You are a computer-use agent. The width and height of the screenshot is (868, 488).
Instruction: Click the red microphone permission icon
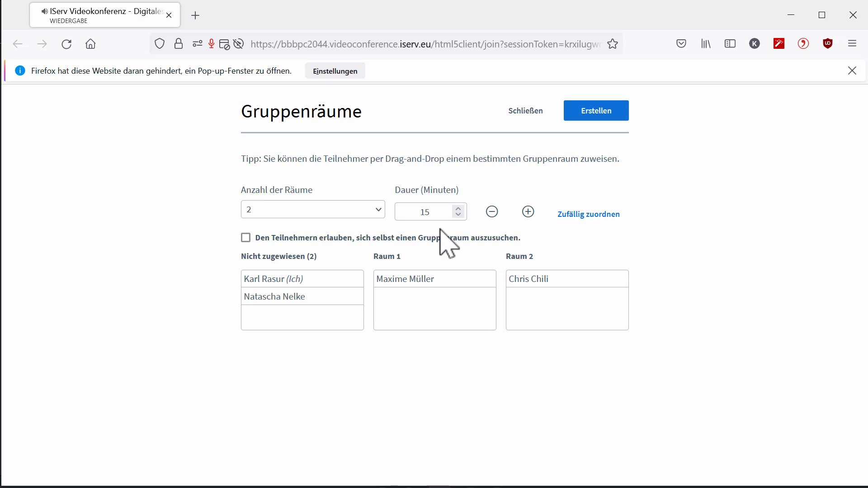point(211,43)
